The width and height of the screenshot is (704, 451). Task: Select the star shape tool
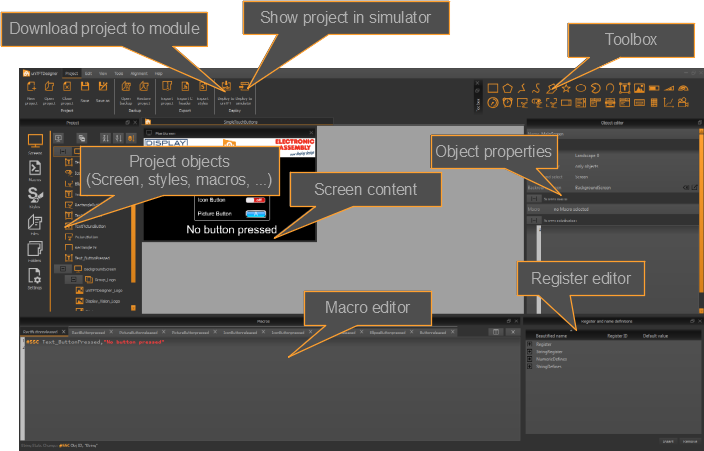[x=566, y=88]
